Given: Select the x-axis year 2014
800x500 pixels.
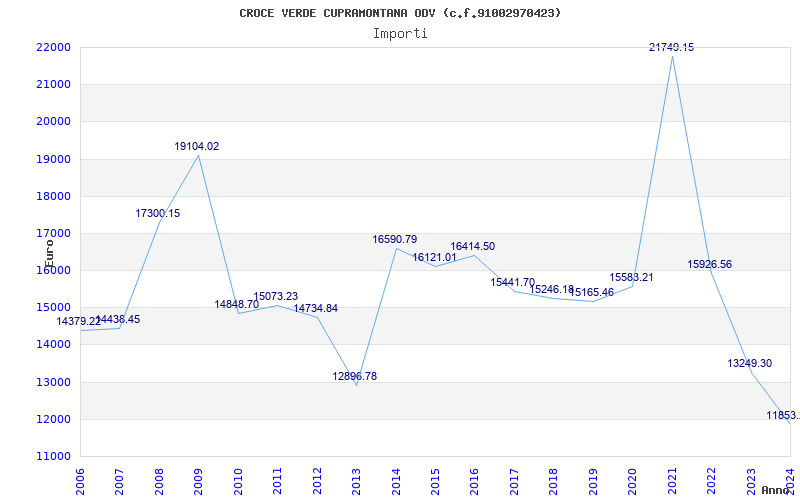Looking at the screenshot, I should click(x=396, y=482).
